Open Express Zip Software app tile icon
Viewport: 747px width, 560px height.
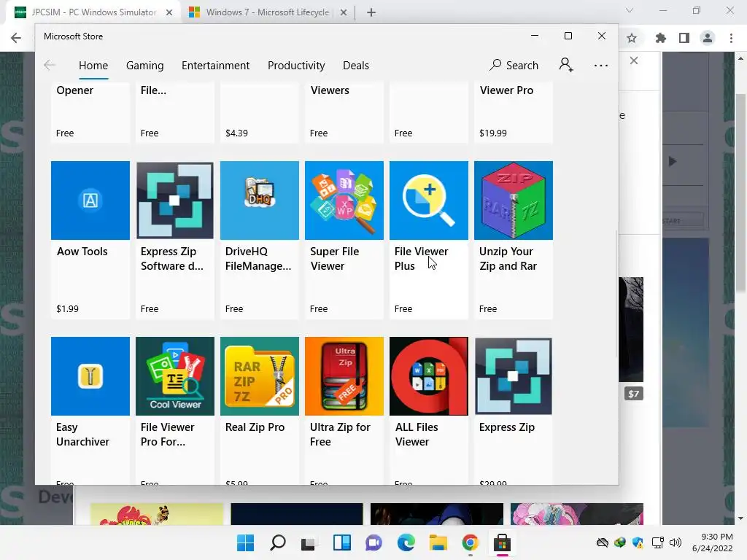tap(175, 200)
